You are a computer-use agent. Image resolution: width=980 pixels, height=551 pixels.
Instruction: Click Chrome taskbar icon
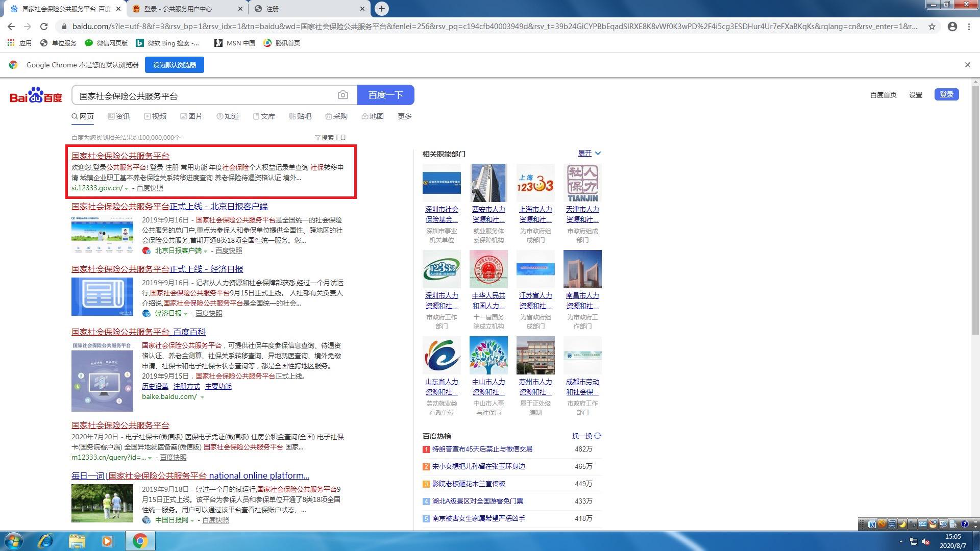[140, 541]
